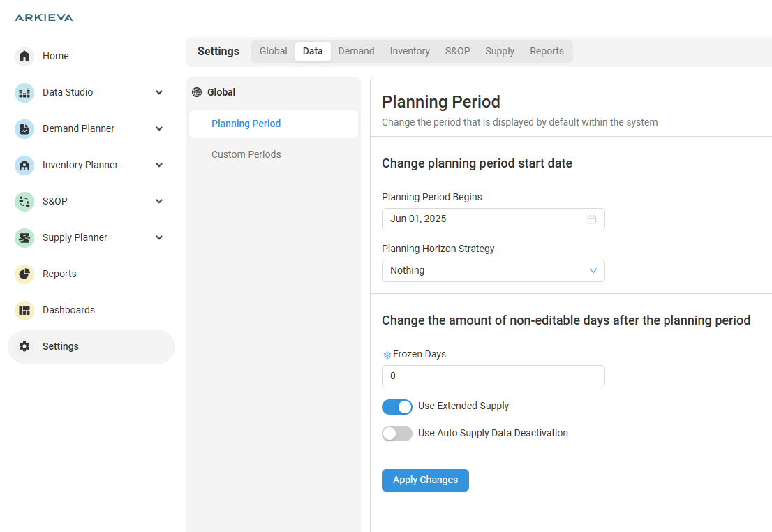Click the Frozen Days input field
This screenshot has width=772, height=532.
pos(493,376)
